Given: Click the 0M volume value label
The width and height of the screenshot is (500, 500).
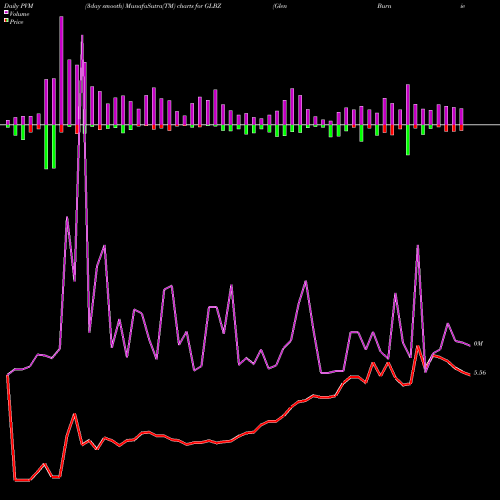Looking at the screenshot, I should (478, 344).
